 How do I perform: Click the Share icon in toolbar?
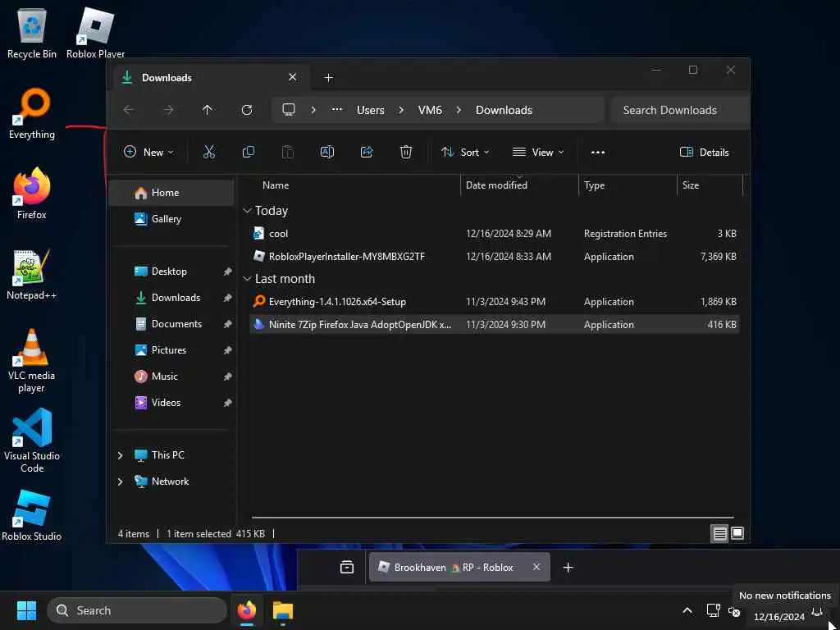(x=367, y=152)
